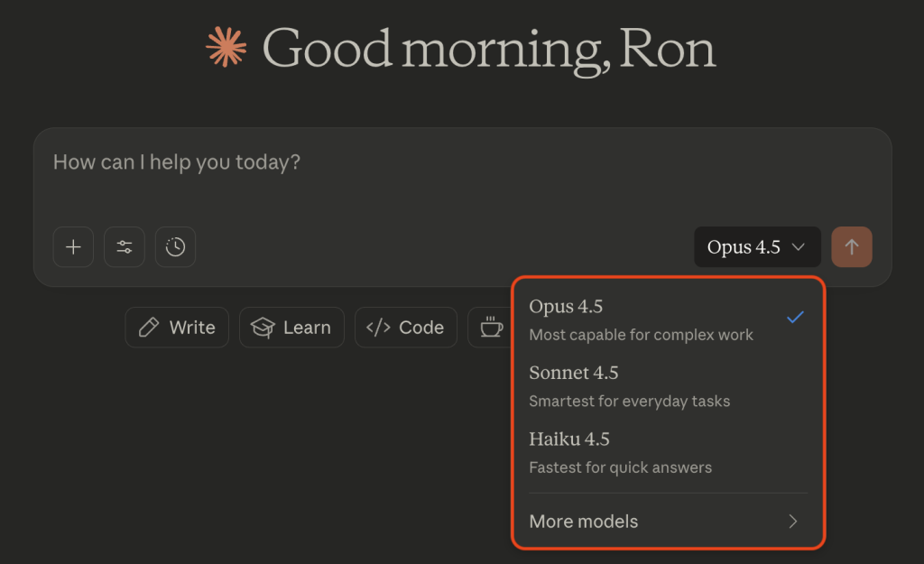The height and width of the screenshot is (564, 924).
Task: Click the "Fastest for quick answers" description
Action: point(620,467)
